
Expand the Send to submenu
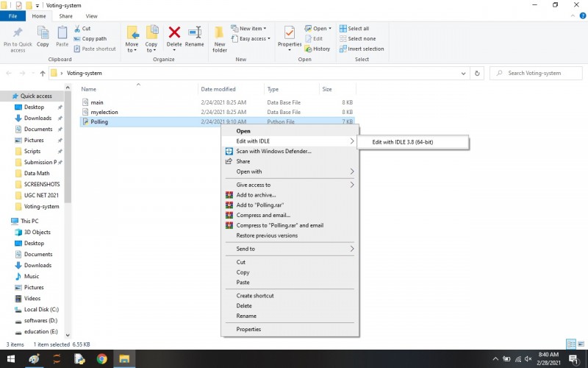click(290, 249)
